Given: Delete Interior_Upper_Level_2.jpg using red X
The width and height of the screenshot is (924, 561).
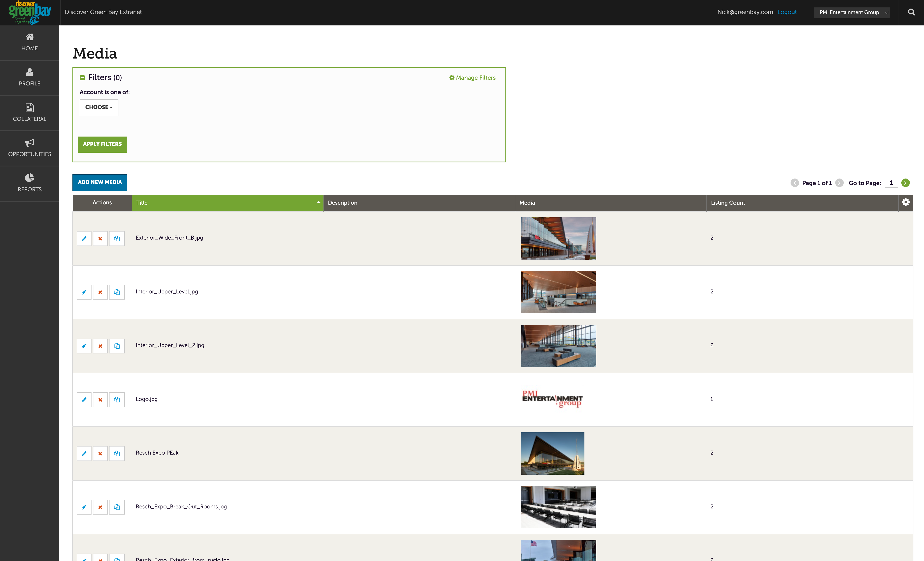Looking at the screenshot, I should [x=100, y=346].
